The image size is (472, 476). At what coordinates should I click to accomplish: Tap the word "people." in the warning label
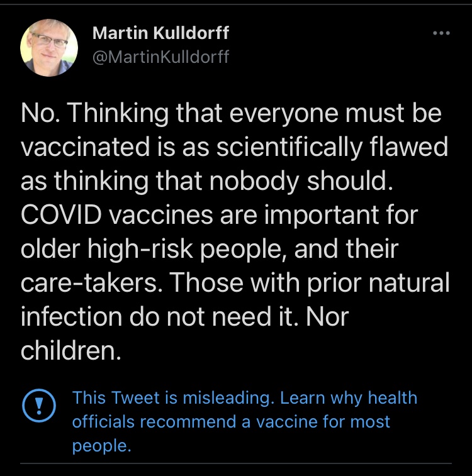coord(102,445)
